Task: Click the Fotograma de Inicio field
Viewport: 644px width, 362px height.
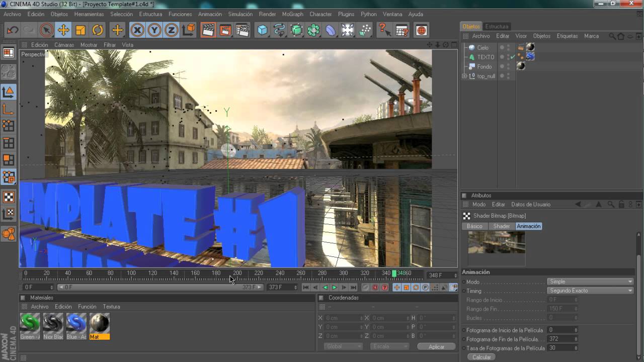Action: (x=560, y=330)
